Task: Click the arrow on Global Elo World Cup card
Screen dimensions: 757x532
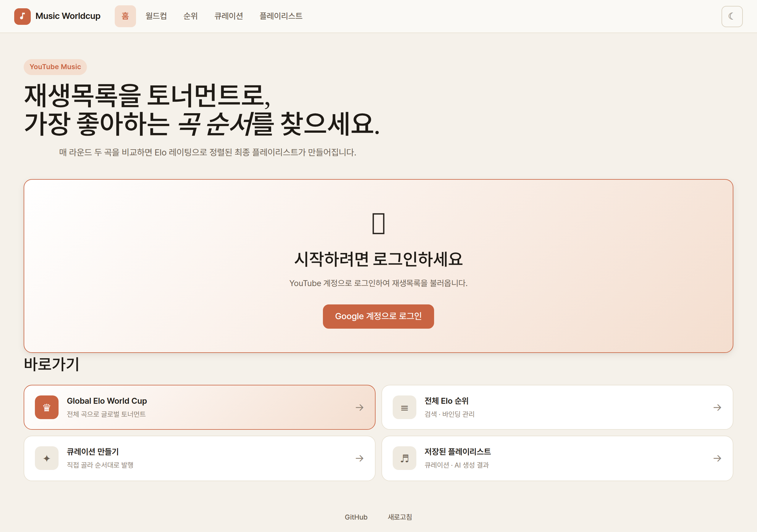Action: (359, 407)
